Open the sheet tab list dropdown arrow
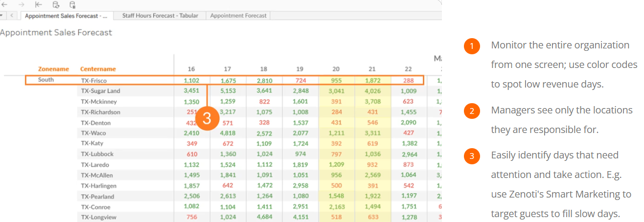 [1, 16]
